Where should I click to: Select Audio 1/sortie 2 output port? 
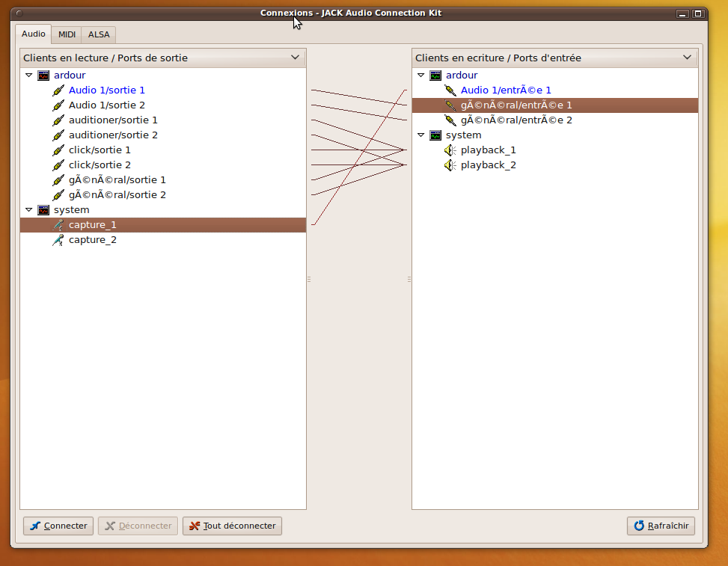pyautogui.click(x=107, y=105)
